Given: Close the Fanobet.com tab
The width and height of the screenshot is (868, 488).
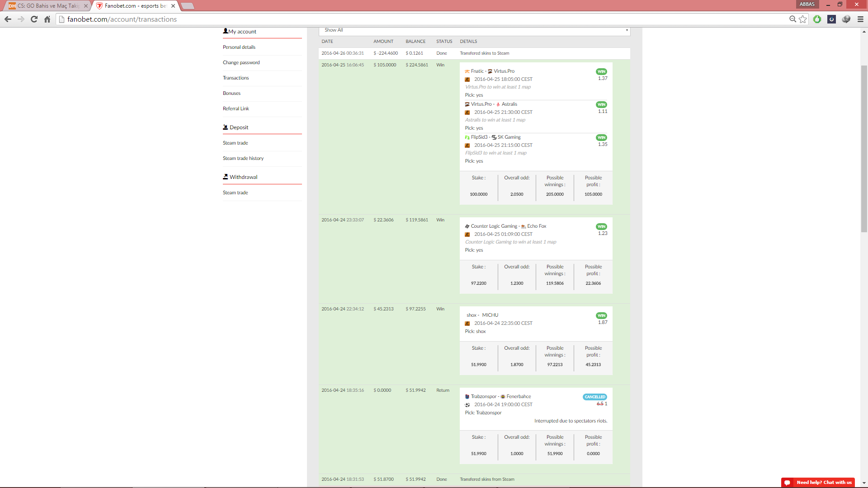Looking at the screenshot, I should 173,6.
